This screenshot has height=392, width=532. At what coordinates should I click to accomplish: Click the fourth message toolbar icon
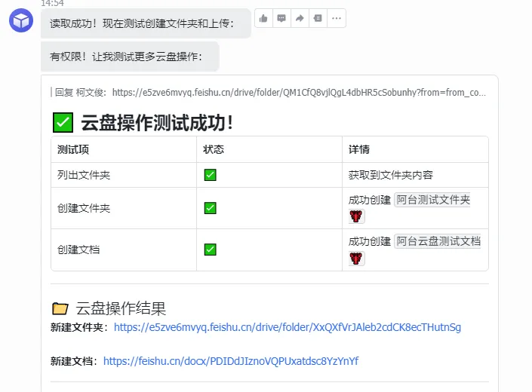pyautogui.click(x=318, y=18)
